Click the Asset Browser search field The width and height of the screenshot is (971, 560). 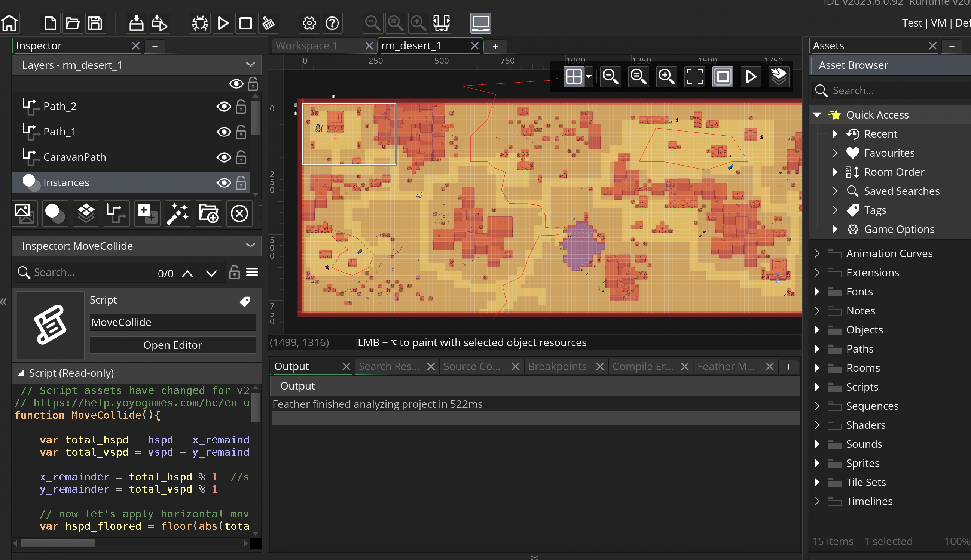897,91
